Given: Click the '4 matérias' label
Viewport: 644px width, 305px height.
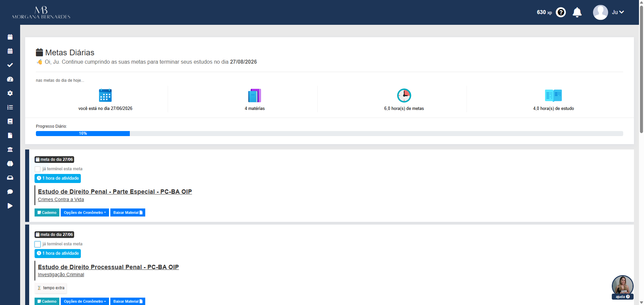Looking at the screenshot, I should point(255,109).
